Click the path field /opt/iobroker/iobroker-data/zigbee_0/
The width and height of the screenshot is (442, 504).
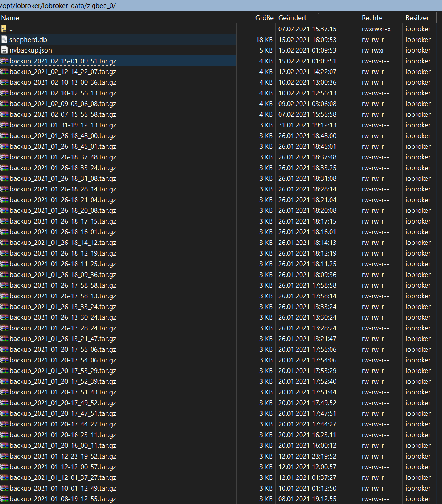click(221, 6)
